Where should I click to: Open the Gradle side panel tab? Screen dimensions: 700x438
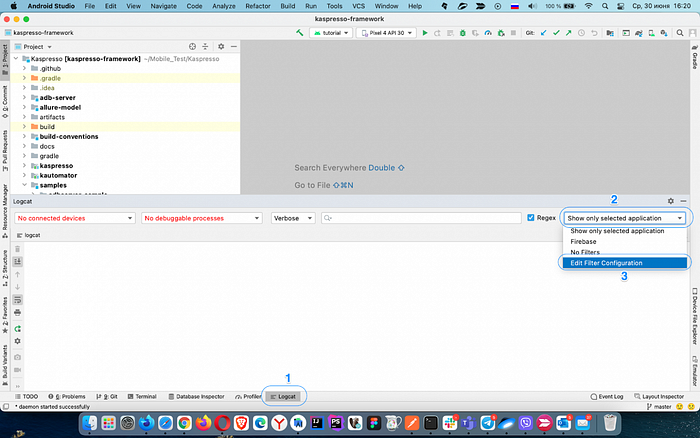pos(695,57)
